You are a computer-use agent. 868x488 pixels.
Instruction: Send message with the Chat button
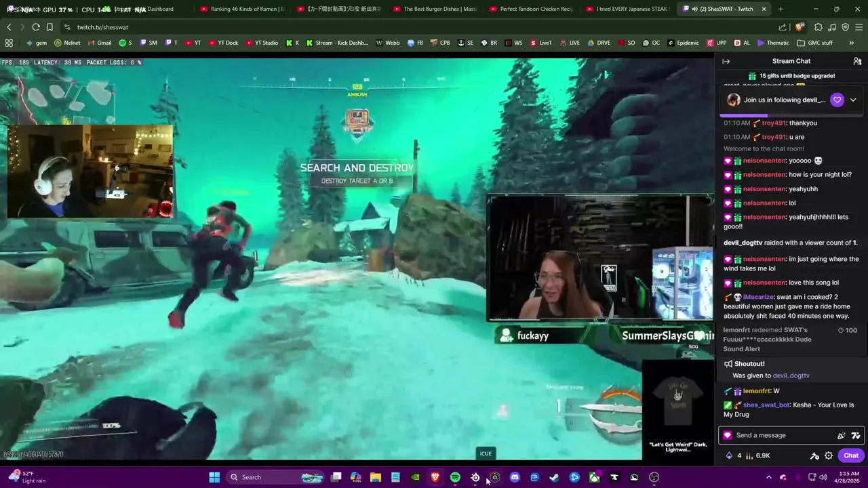[x=851, y=455]
